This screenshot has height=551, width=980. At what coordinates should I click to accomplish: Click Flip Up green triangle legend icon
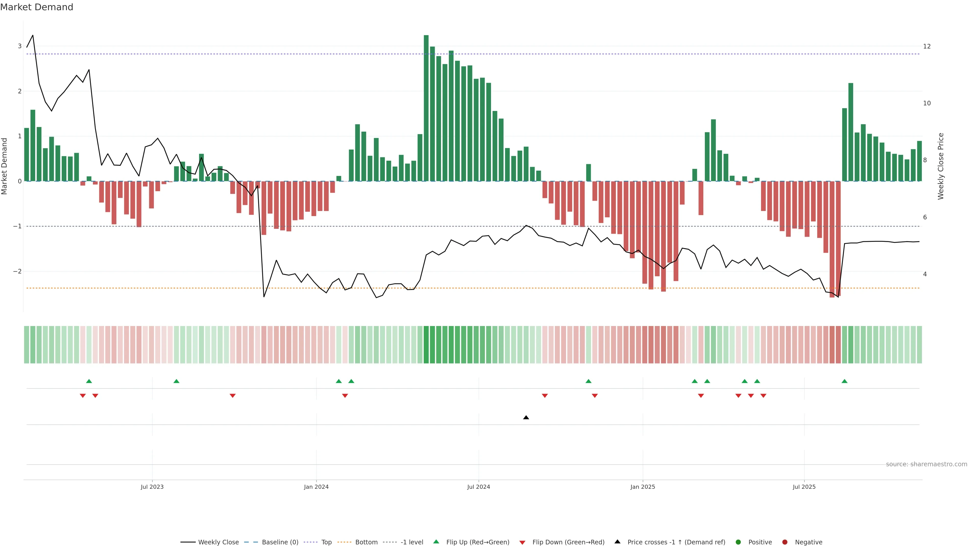(x=436, y=542)
